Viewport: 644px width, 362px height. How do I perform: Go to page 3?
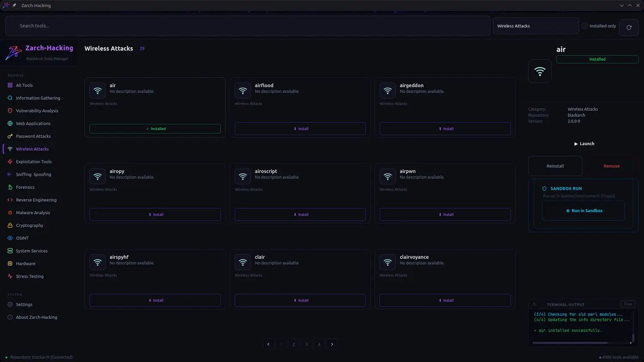point(307,344)
